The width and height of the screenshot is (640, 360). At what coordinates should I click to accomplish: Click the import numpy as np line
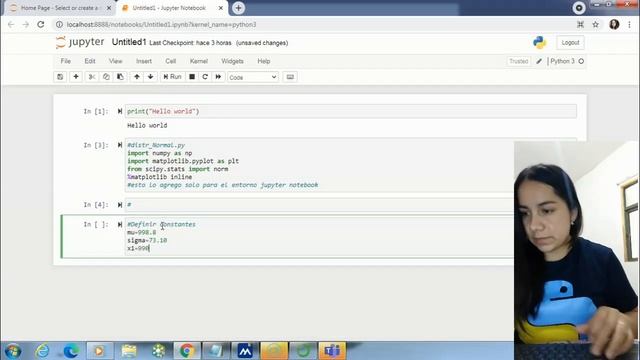160,153
